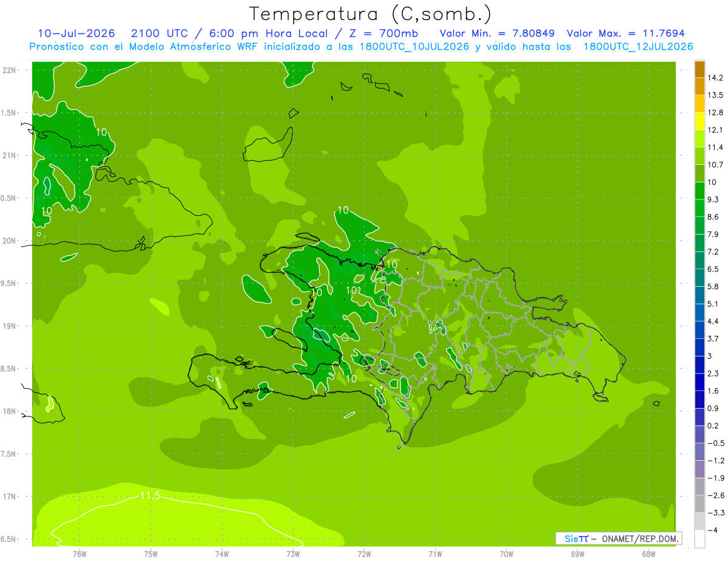Click the '7.9' colorbar value
The width and height of the screenshot is (728, 562).
click(714, 234)
